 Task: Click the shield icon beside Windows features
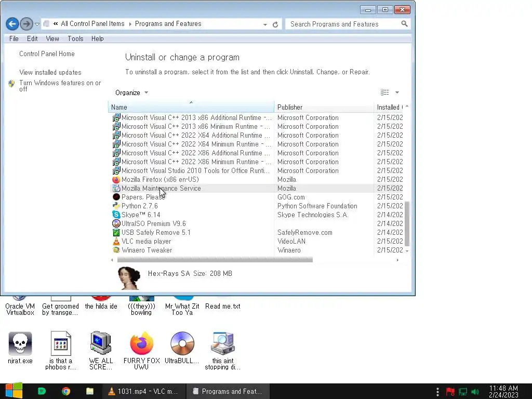click(x=11, y=84)
